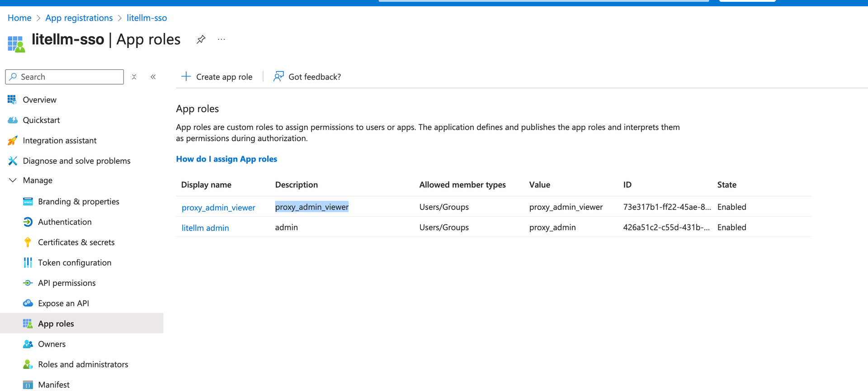Click the ID 73e317b1-ff22-45ae-8... cell
868x391 pixels.
667,207
